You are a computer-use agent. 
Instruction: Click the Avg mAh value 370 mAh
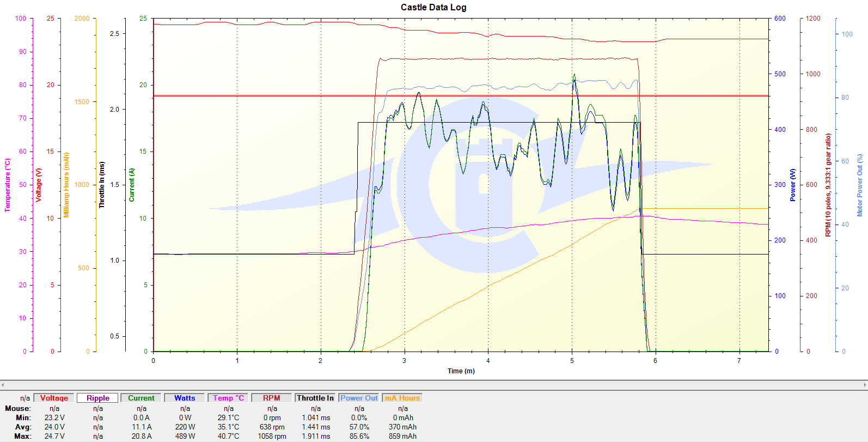pyautogui.click(x=403, y=427)
